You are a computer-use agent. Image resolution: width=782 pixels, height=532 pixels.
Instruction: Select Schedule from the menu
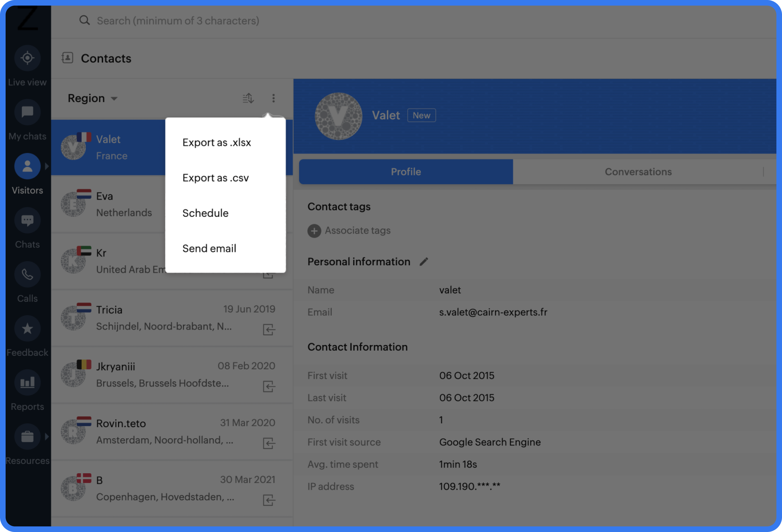tap(205, 213)
